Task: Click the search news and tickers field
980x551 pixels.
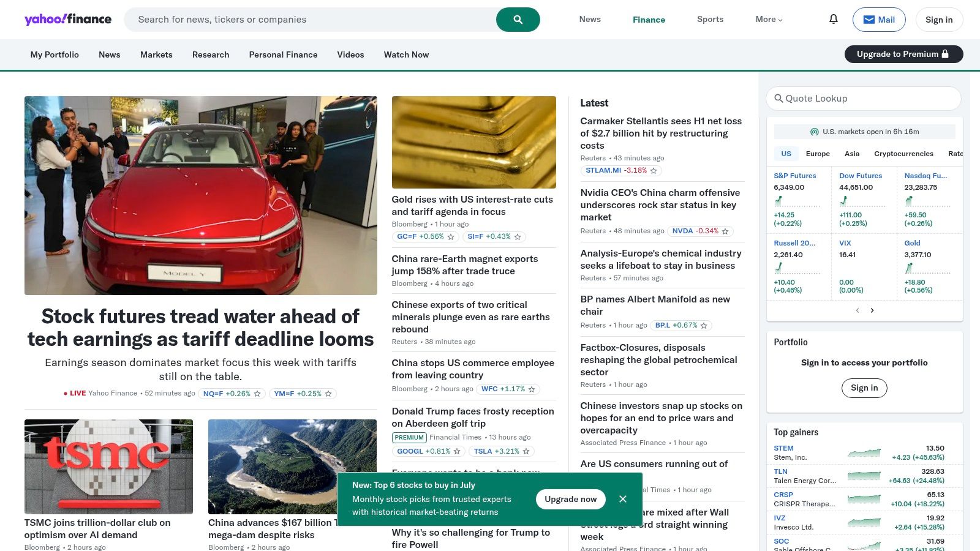Action: [x=310, y=20]
